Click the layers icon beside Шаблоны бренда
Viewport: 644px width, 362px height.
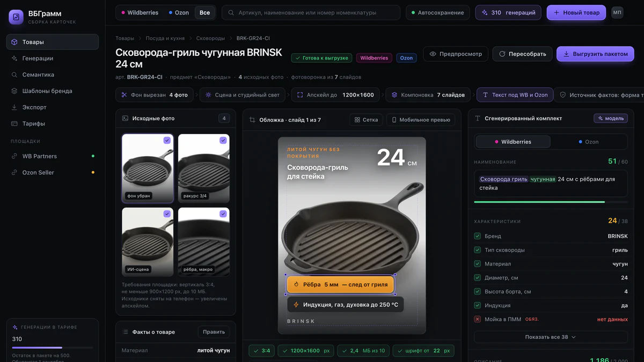click(14, 91)
